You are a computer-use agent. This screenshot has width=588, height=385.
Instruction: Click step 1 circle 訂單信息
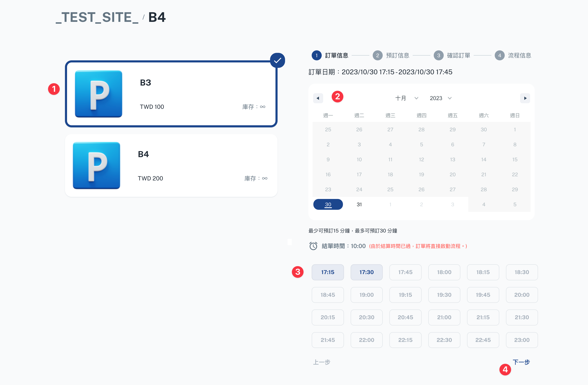coord(316,55)
